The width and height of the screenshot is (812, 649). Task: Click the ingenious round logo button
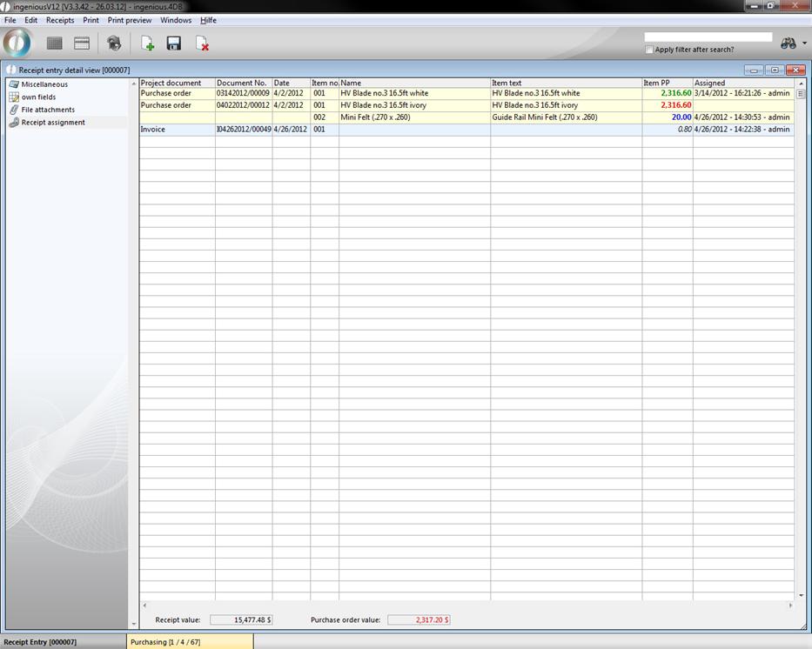click(17, 43)
